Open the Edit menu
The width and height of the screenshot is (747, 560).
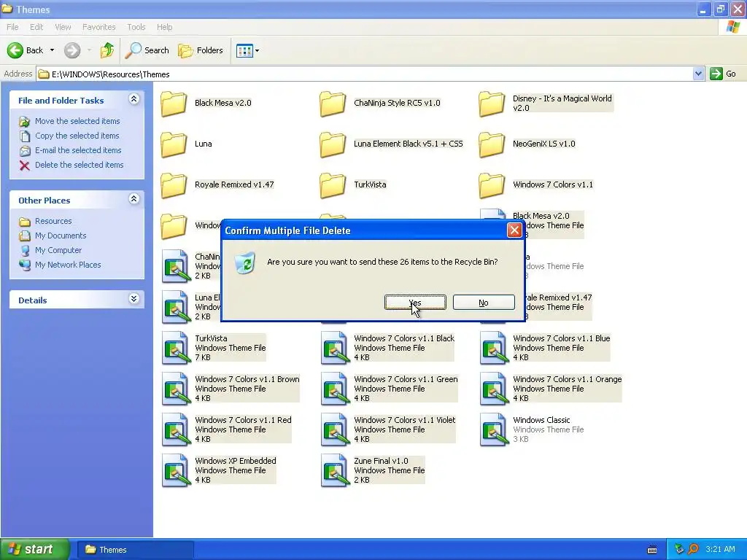[36, 27]
